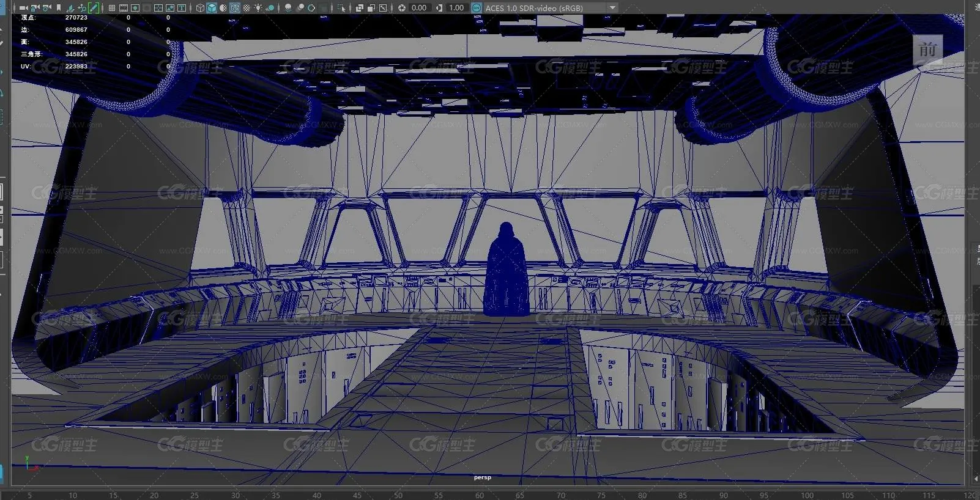980x500 pixels.
Task: Click the Multisample Anti-aliasing icon
Action: [311, 8]
